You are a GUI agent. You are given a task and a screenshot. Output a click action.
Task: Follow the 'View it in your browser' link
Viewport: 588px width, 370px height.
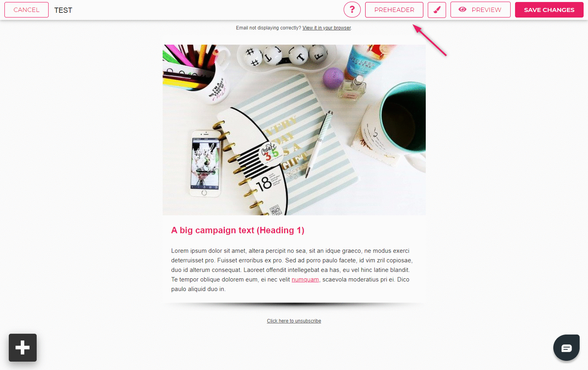[x=326, y=28]
